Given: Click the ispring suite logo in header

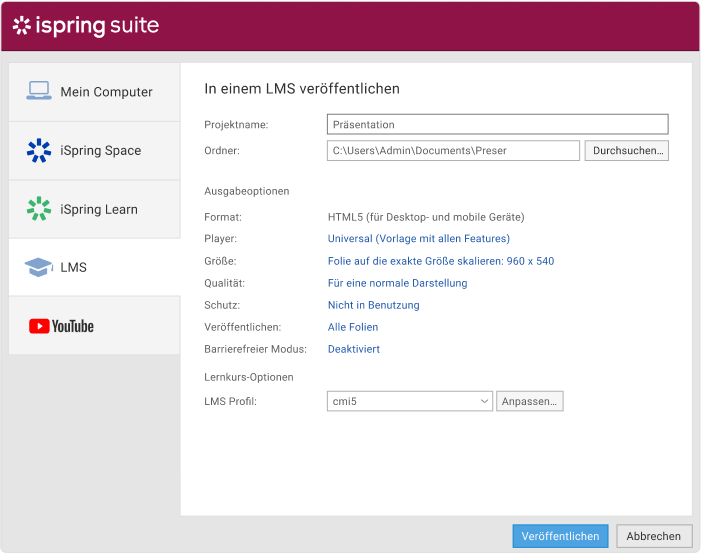Looking at the screenshot, I should tap(86, 25).
